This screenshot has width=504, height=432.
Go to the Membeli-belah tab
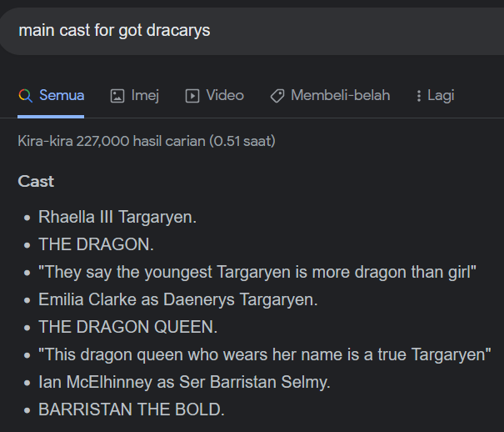pyautogui.click(x=340, y=95)
